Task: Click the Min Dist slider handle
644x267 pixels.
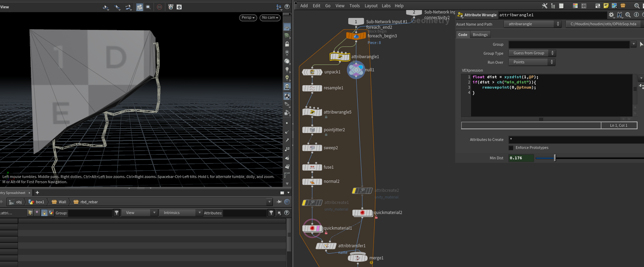Action: (x=555, y=158)
